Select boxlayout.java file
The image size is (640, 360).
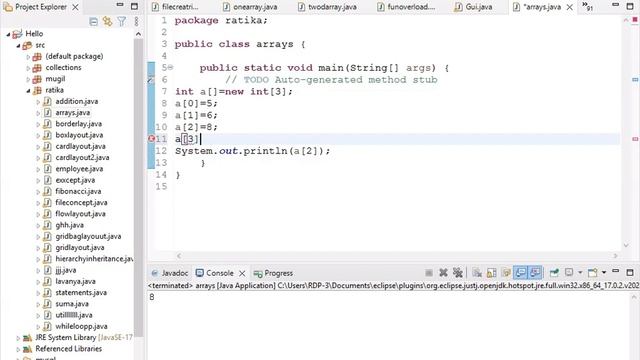[x=79, y=135]
